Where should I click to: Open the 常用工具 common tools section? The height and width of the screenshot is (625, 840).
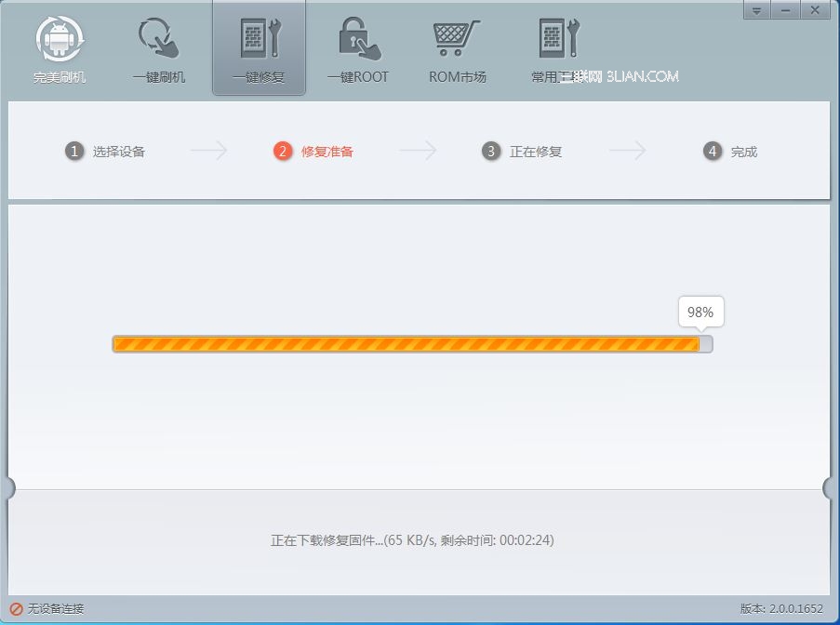559,50
